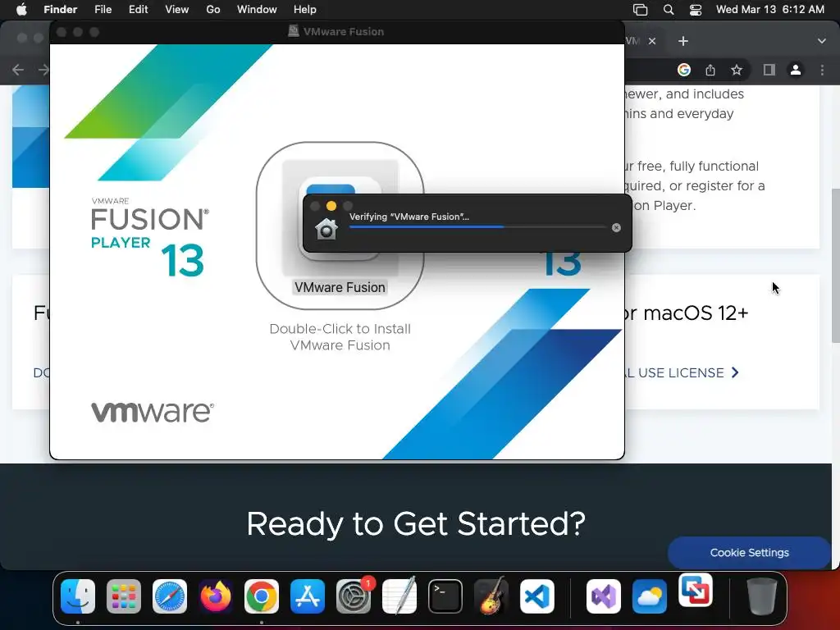This screenshot has width=840, height=630.
Task: Open Visual Studio purple icon in Dock
Action: 604,596
